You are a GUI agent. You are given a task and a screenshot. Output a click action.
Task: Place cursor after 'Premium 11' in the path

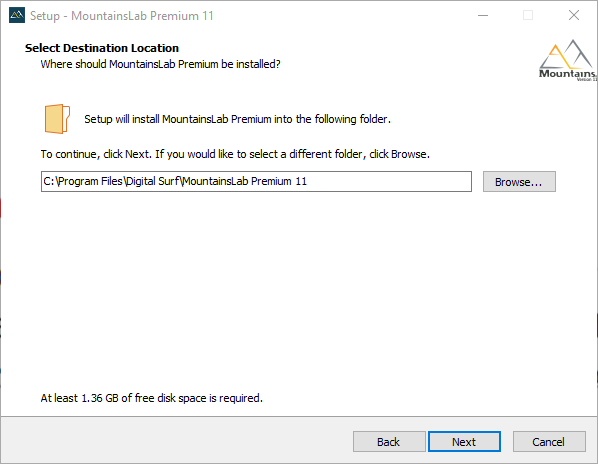[308, 181]
